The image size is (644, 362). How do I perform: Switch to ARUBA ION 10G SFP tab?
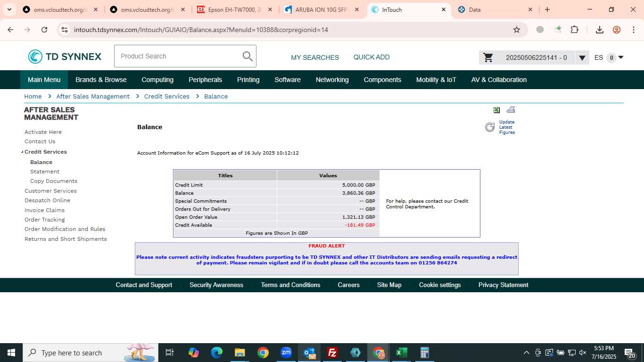click(321, 9)
